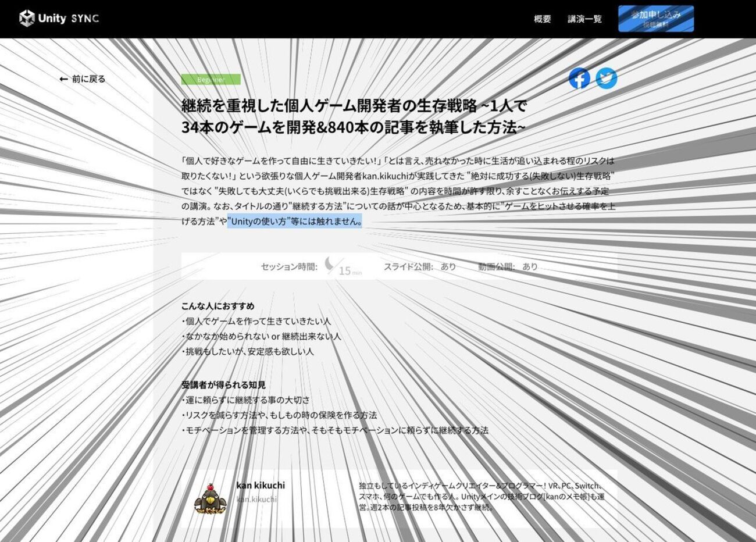Share the session on Facebook
756x542 pixels.
[579, 78]
